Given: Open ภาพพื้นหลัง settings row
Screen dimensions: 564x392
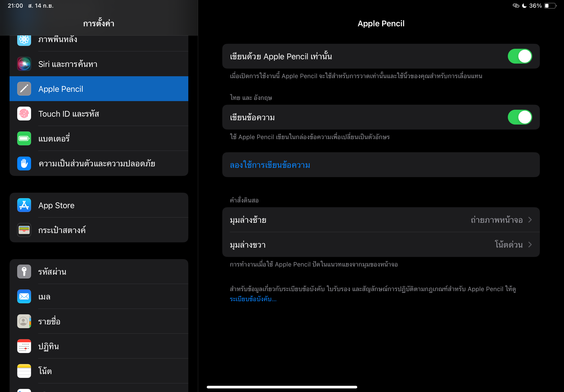Looking at the screenshot, I should point(99,43).
